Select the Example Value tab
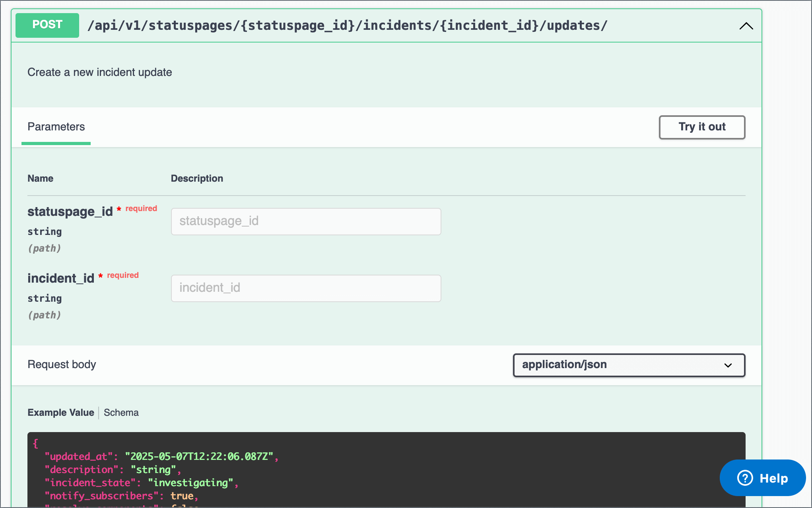 coord(61,413)
